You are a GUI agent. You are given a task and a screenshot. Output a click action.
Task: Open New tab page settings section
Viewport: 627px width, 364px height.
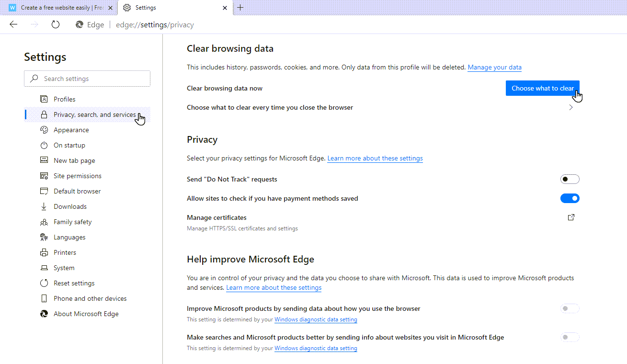pos(87,160)
